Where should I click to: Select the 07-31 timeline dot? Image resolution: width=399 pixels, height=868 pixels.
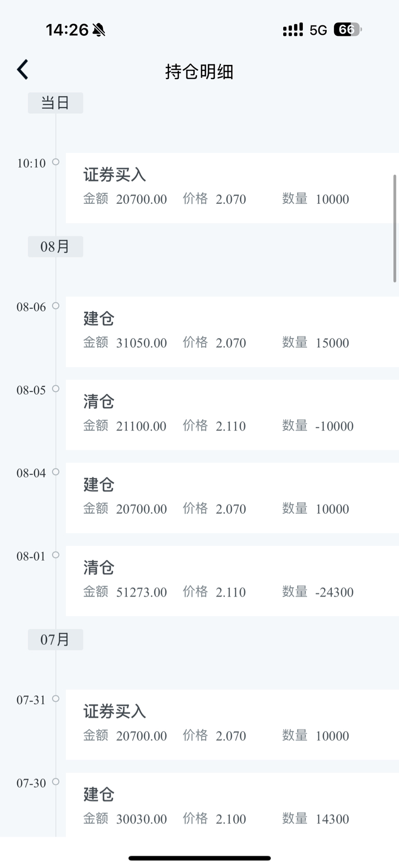point(56,698)
